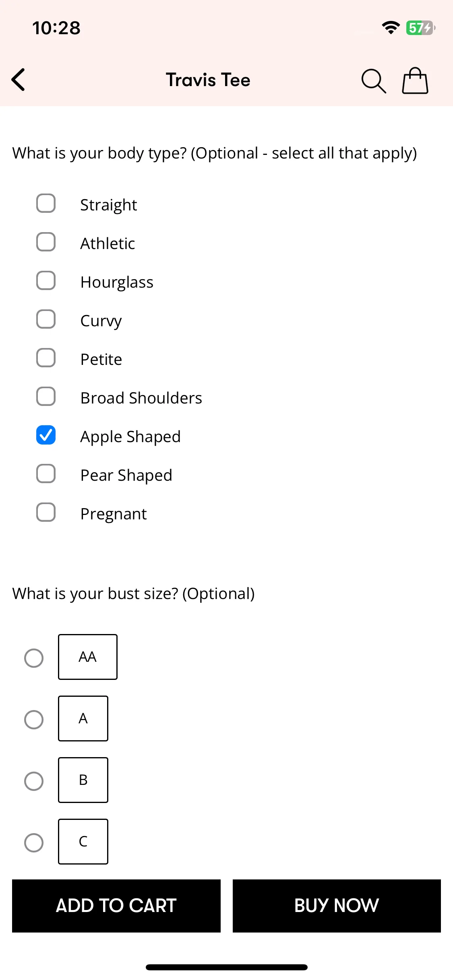Pick the C bust size box
This screenshot has height=980, width=453.
point(83,842)
